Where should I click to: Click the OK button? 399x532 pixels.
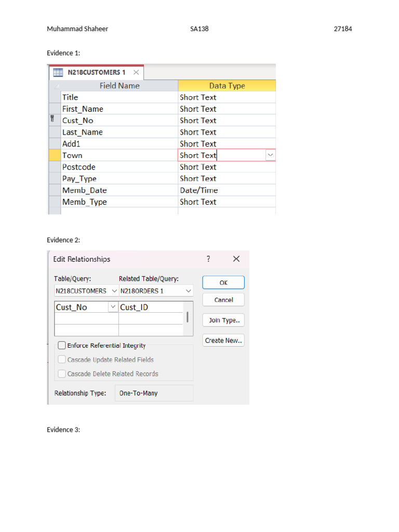[223, 283]
